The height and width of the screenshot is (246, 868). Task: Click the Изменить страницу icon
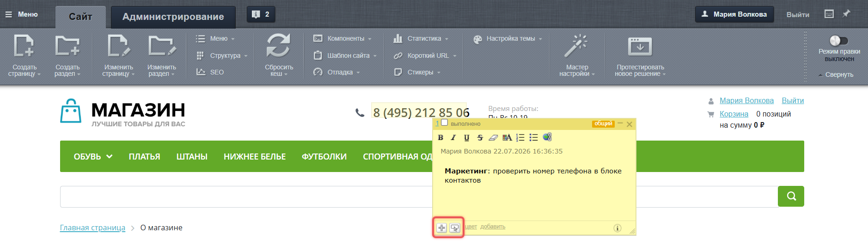118,46
